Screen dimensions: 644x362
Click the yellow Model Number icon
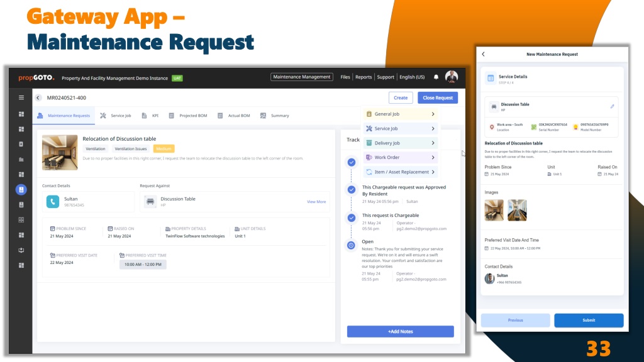pyautogui.click(x=575, y=127)
